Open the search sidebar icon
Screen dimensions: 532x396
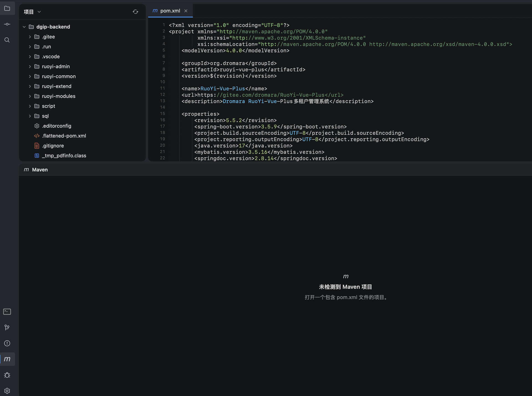(x=7, y=40)
